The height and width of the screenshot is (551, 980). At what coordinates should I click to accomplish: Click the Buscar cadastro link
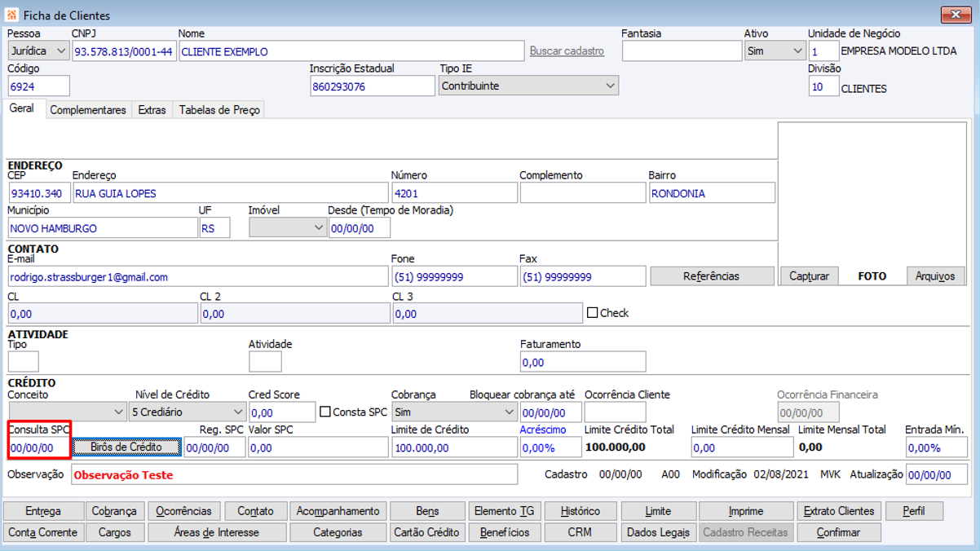[567, 51]
